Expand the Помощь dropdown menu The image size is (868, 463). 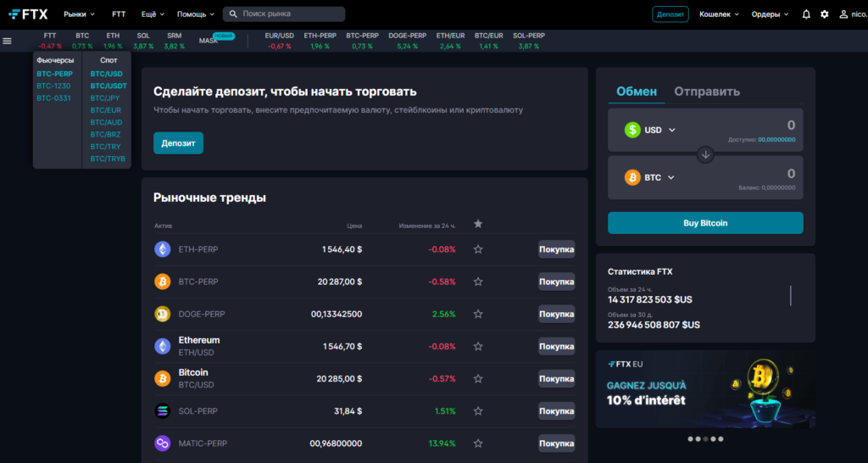[196, 14]
